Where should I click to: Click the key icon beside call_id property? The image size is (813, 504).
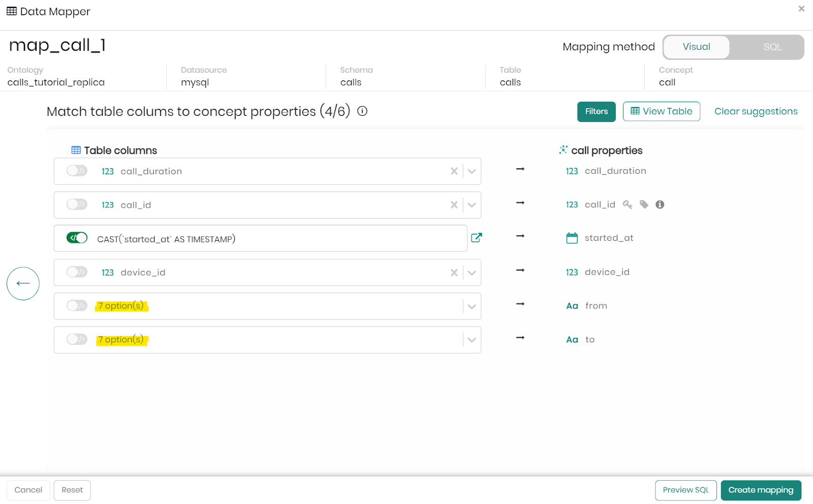point(628,204)
